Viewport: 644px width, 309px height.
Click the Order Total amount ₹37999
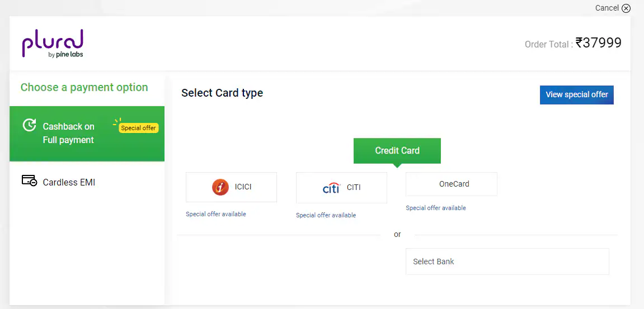point(598,43)
